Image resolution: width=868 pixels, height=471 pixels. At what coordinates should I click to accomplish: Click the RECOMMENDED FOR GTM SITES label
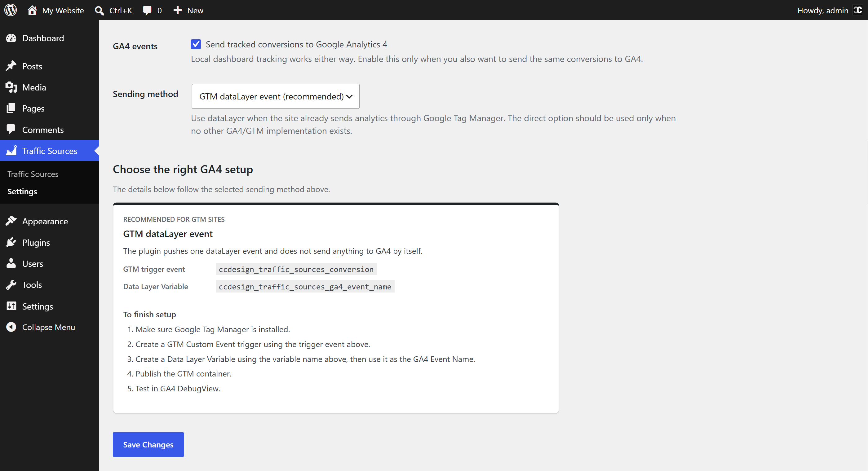coord(174,219)
